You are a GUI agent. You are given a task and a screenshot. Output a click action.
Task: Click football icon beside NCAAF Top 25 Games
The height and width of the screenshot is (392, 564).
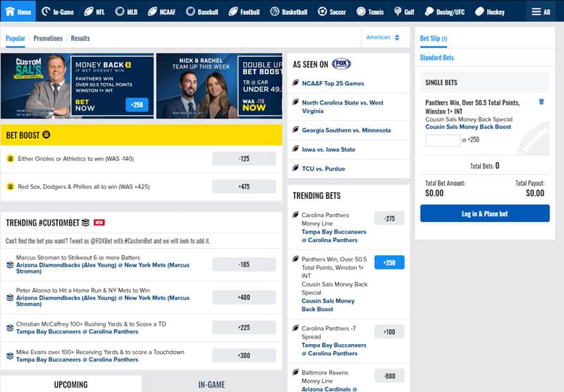click(x=295, y=82)
